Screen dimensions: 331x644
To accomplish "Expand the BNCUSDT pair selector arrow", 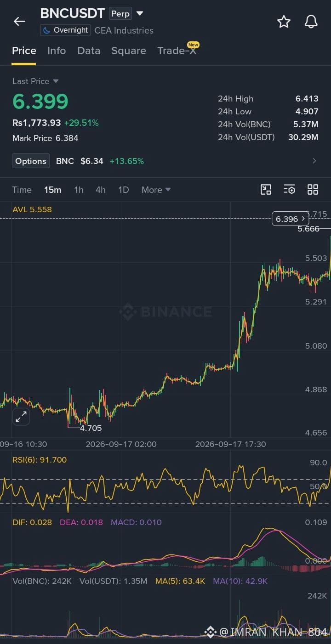I will click(x=140, y=13).
